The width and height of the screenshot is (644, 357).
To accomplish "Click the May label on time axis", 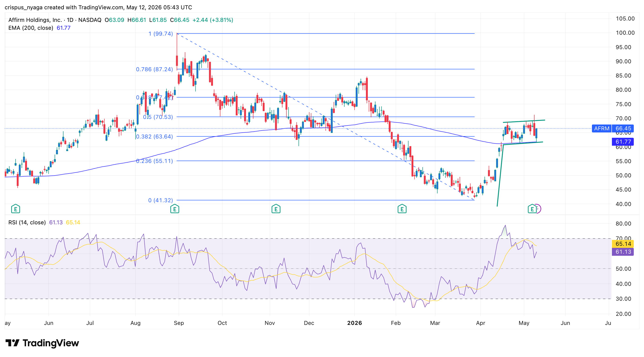I will (524, 323).
